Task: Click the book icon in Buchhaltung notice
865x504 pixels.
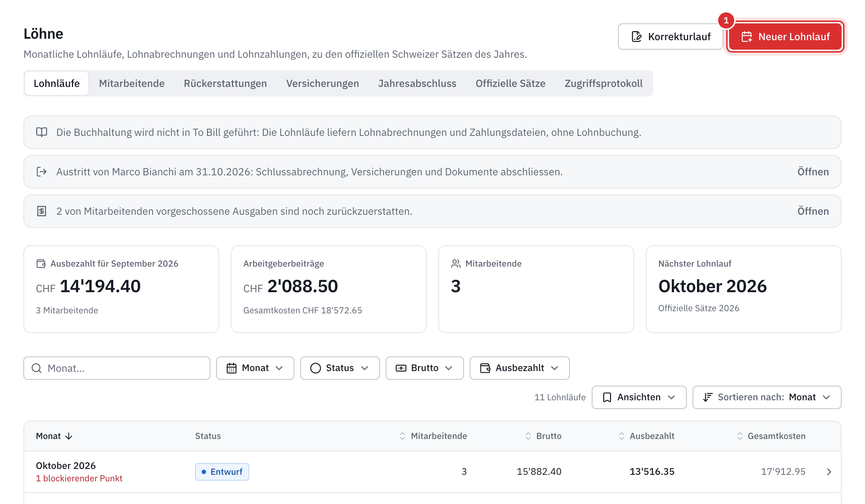Action: 42,132
